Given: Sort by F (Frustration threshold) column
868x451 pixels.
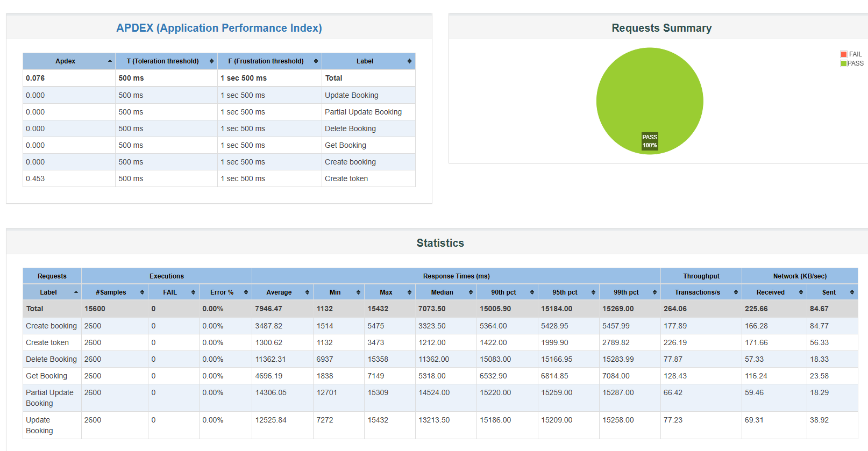Looking at the screenshot, I should (269, 61).
